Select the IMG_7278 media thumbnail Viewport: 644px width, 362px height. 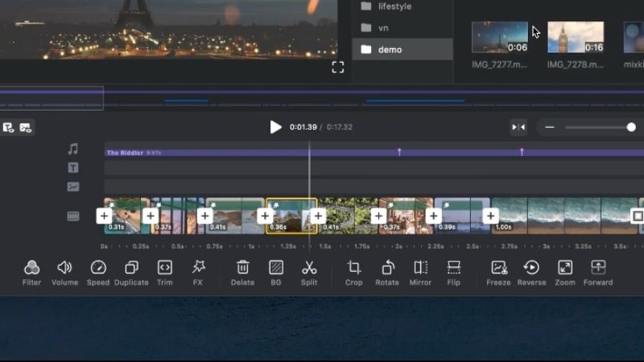click(x=576, y=38)
